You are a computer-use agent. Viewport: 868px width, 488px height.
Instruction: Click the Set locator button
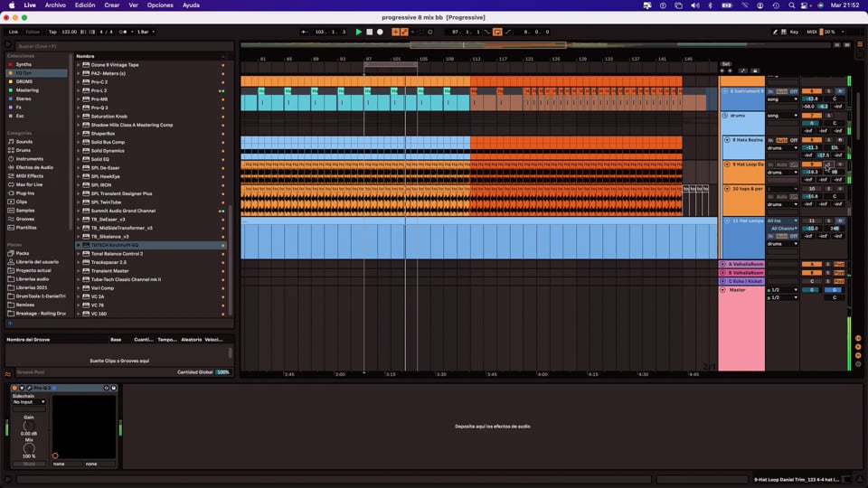pyautogui.click(x=726, y=64)
